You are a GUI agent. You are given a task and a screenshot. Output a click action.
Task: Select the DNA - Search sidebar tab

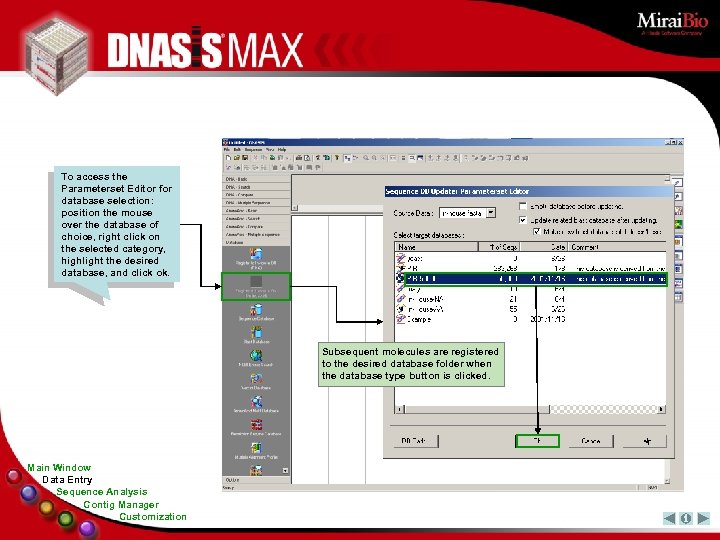256,187
